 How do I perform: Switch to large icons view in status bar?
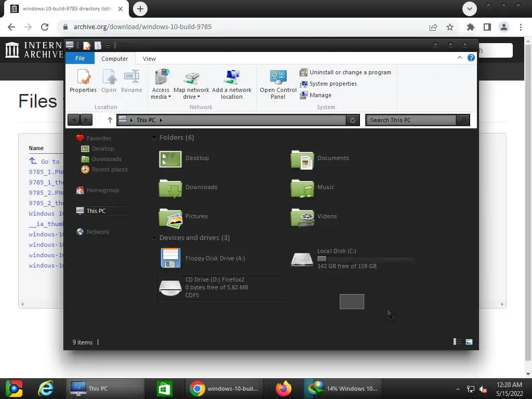[469, 342]
